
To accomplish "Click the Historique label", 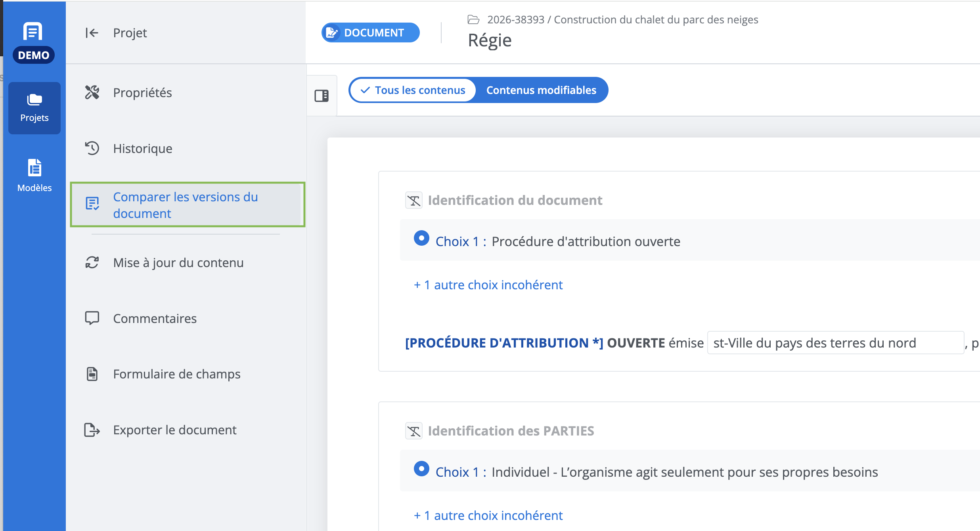I will coord(143,148).
